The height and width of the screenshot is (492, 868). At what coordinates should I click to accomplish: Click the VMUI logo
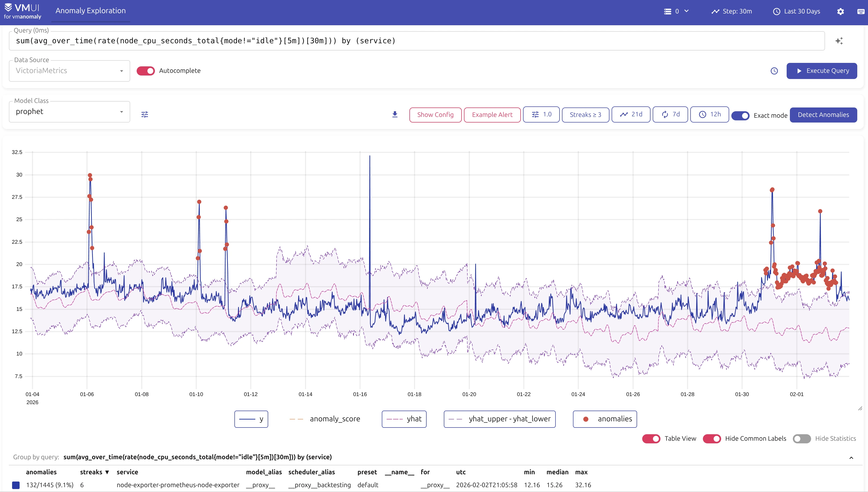click(x=22, y=11)
